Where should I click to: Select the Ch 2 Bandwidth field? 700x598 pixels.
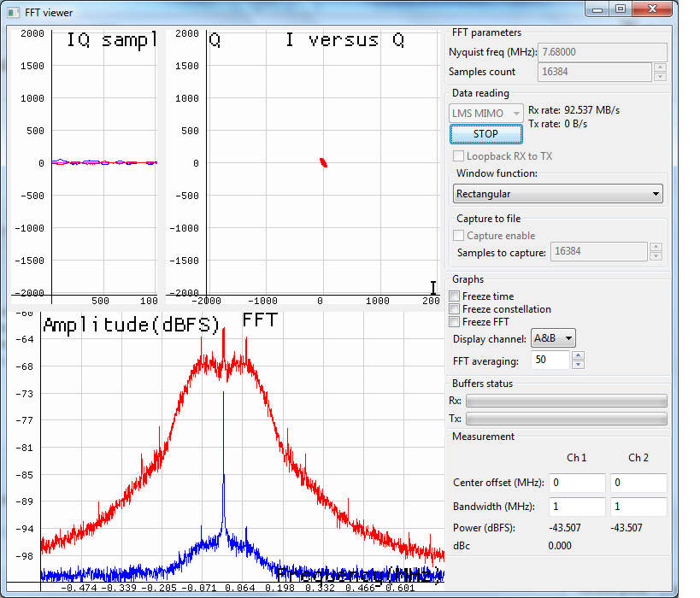click(638, 507)
